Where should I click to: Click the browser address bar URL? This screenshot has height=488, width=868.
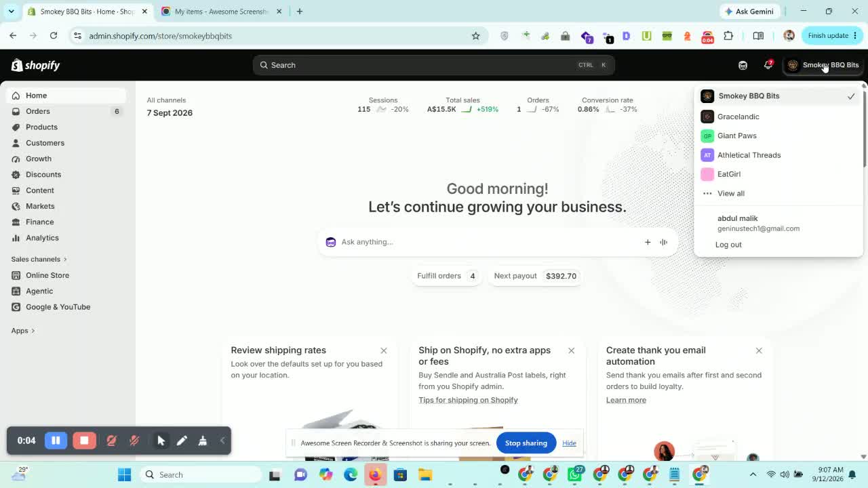(161, 36)
